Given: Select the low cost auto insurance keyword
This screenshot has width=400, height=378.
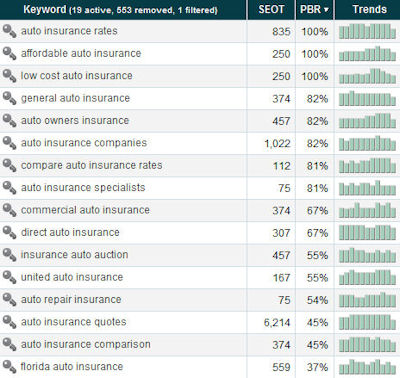Looking at the screenshot, I should [x=76, y=76].
